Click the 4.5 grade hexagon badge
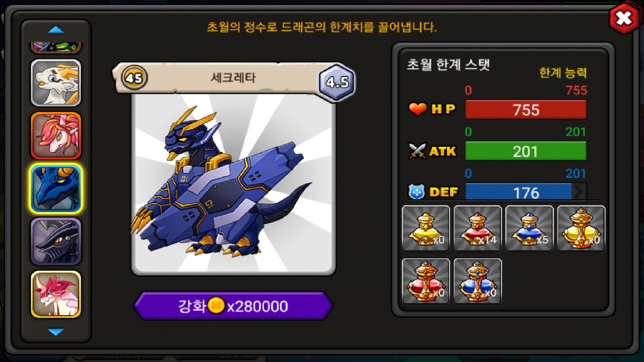 (337, 82)
